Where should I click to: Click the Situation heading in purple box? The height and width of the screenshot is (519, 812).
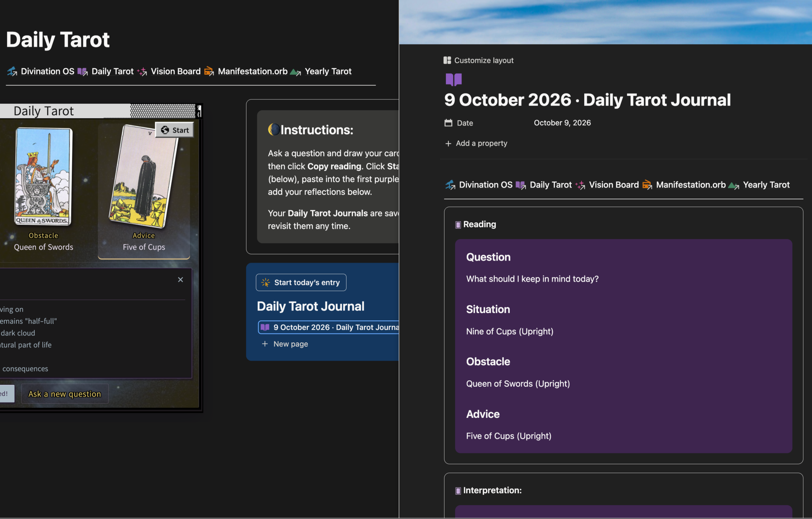488,309
